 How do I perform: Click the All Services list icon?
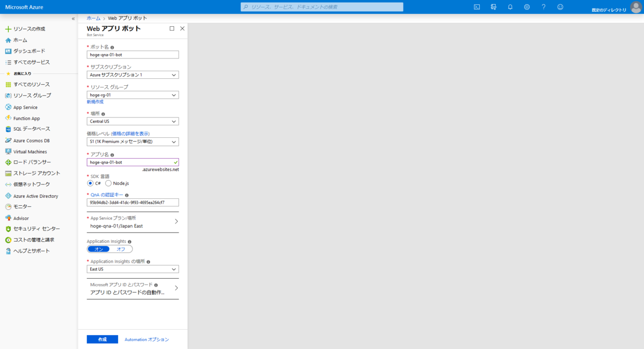point(8,62)
